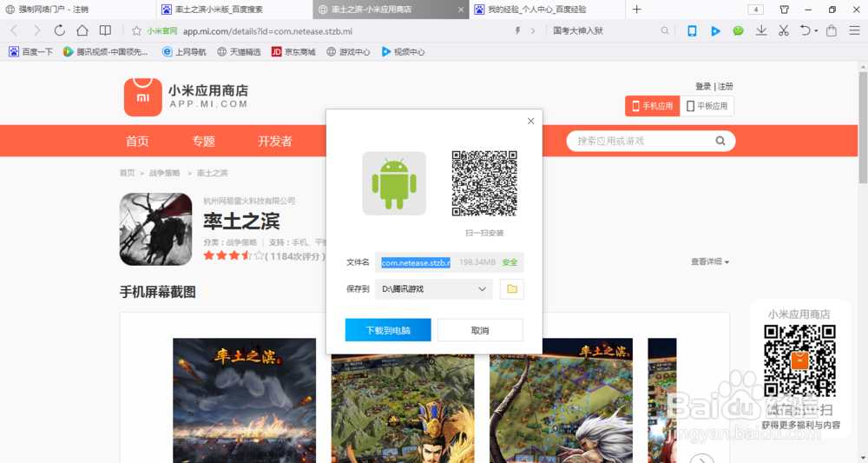Click the 小米官网 address bar label

coord(162,31)
